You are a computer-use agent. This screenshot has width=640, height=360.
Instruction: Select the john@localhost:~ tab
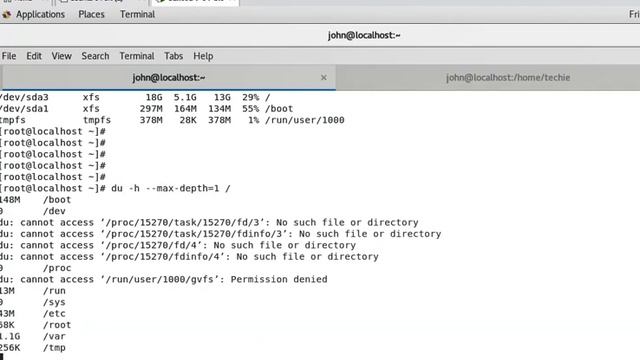click(169, 78)
